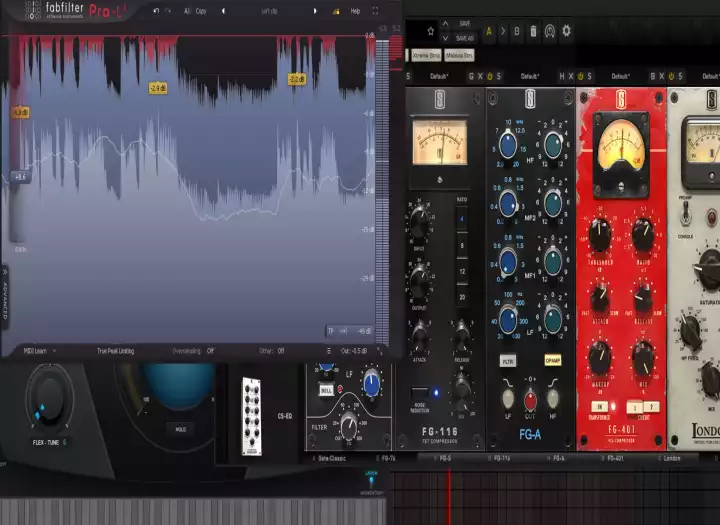The image size is (720, 525).
Task: Click the preset up arrow in the Slate rack
Action: tap(445, 23)
